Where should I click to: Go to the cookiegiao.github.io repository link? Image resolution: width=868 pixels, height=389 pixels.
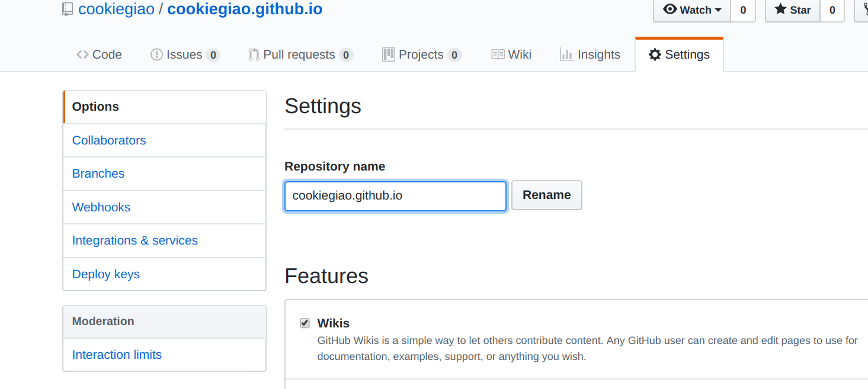pyautogui.click(x=245, y=9)
